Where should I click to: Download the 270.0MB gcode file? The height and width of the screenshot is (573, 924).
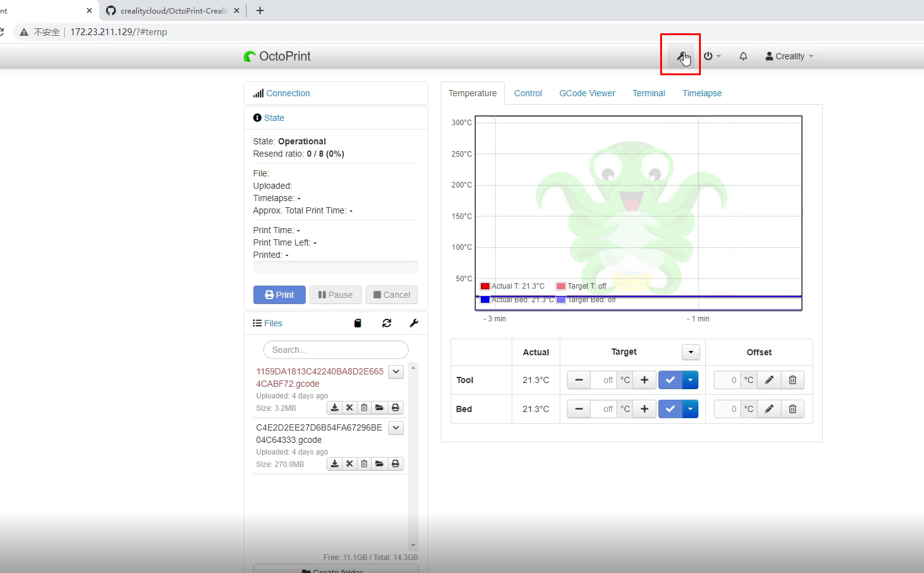335,464
